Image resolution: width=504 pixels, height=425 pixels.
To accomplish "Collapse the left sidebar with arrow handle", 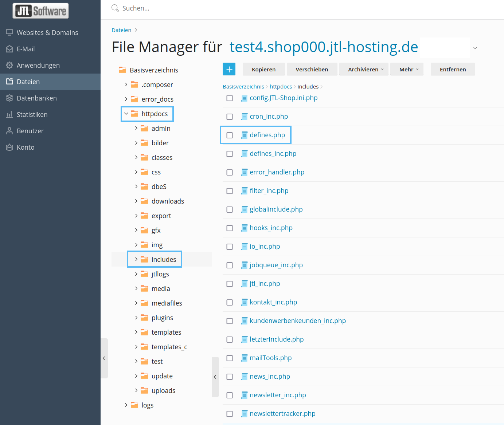I will tap(104, 358).
